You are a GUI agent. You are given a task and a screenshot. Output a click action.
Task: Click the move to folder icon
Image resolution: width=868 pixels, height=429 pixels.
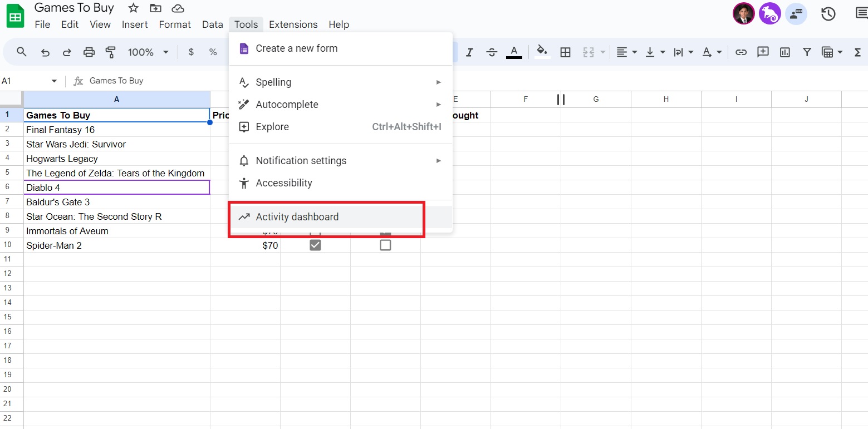pyautogui.click(x=155, y=8)
